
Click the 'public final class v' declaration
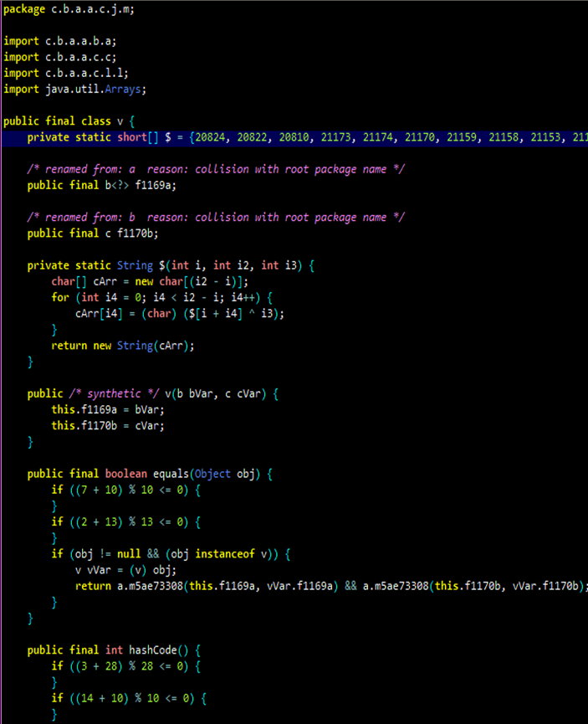tap(69, 121)
